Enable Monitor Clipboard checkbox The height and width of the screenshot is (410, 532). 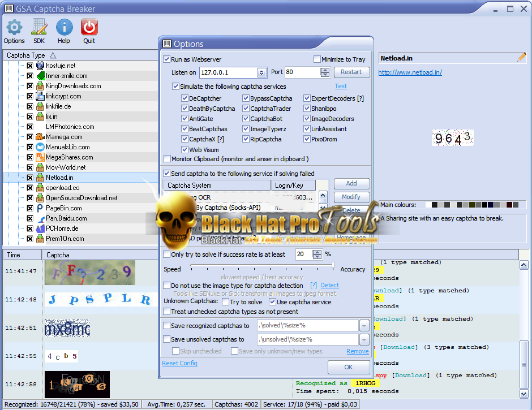(x=167, y=159)
